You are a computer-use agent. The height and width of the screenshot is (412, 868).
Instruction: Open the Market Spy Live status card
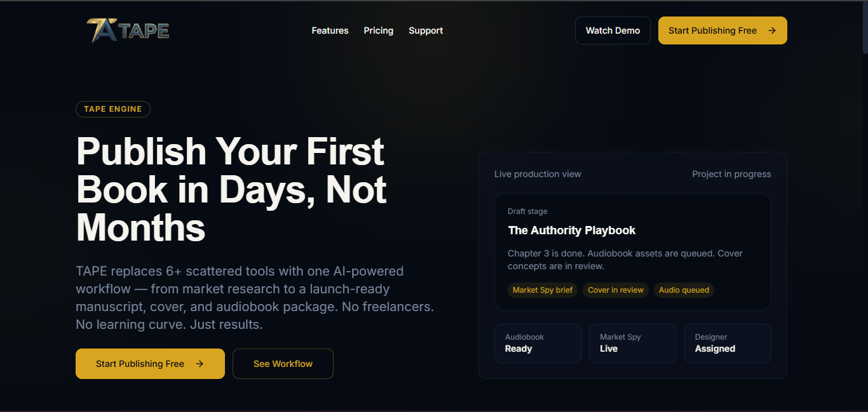pos(632,343)
